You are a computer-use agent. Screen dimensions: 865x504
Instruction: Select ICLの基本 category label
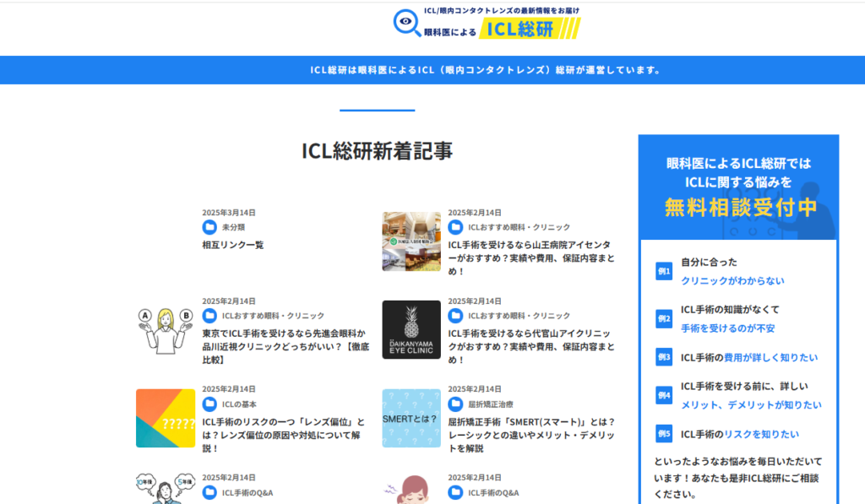[239, 404]
